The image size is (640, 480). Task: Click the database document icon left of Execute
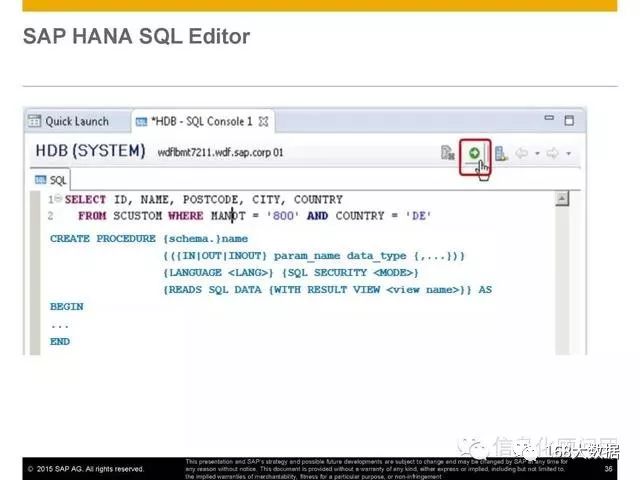[448, 153]
